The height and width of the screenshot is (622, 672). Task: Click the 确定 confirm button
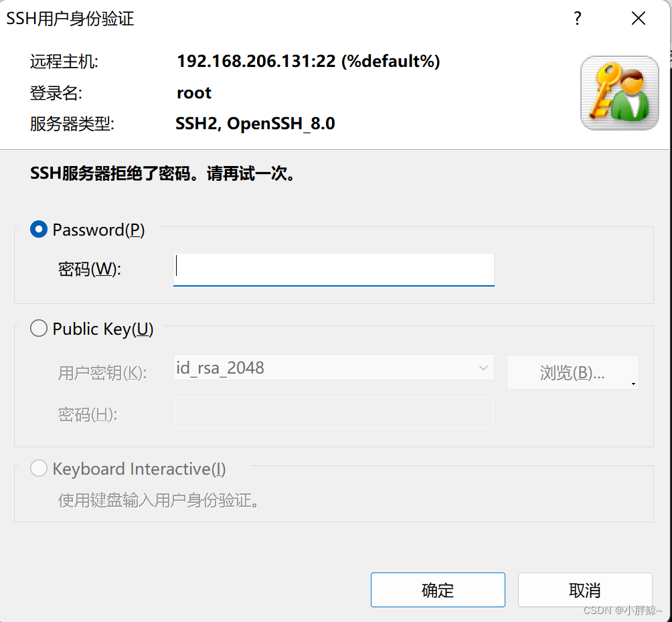[x=438, y=590]
